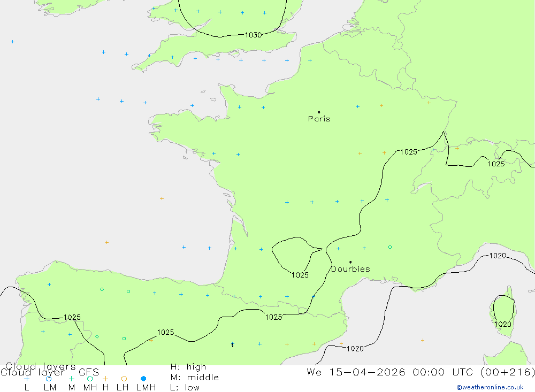
Task: Click the 1025 label inside the closed contour west of Dourbies
Action: tap(300, 275)
